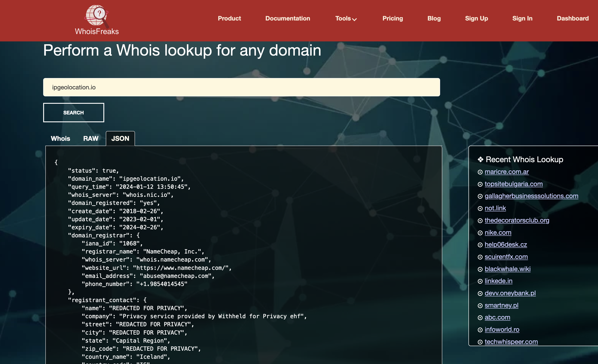Open recent lookup gallagherbusinesssolutions.com
This screenshot has width=598, height=364.
(x=531, y=196)
